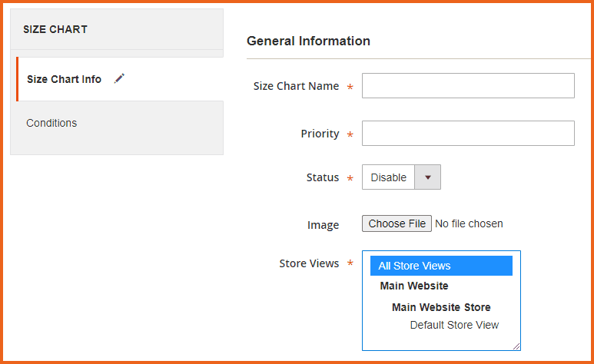Viewport: 594px width, 364px height.
Task: Click the pencil edit icon beside Size Chart Info
Action: (x=118, y=78)
